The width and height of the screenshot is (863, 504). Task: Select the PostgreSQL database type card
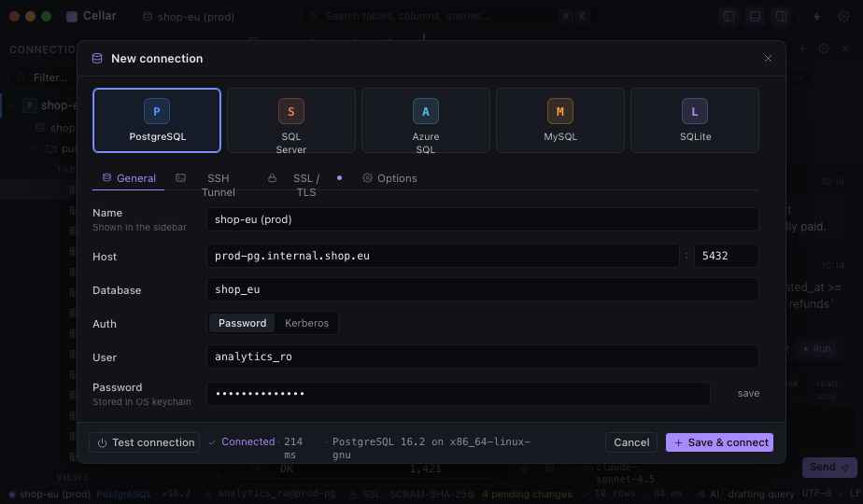point(157,120)
